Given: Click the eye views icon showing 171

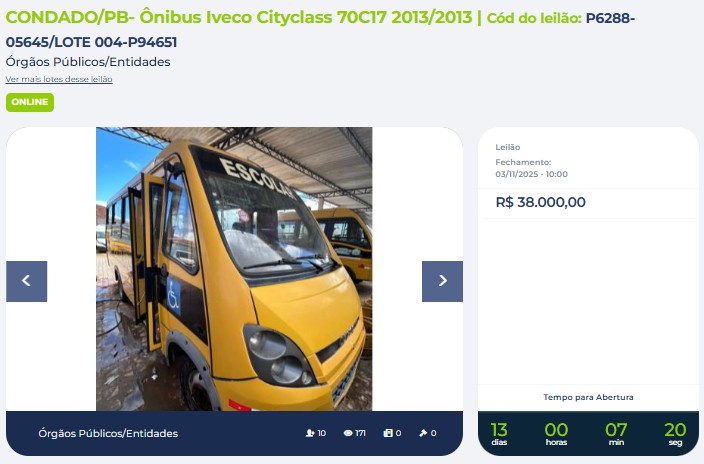Looking at the screenshot, I should (x=348, y=433).
